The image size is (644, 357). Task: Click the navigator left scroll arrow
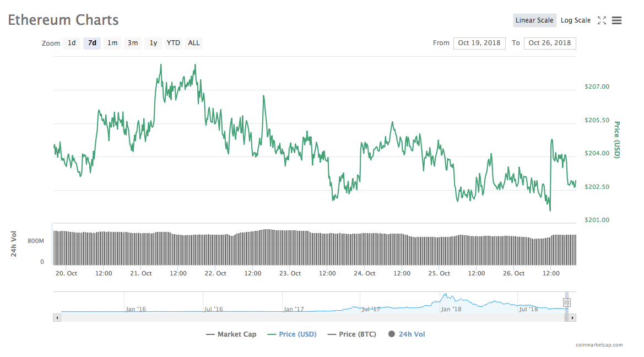click(x=57, y=317)
